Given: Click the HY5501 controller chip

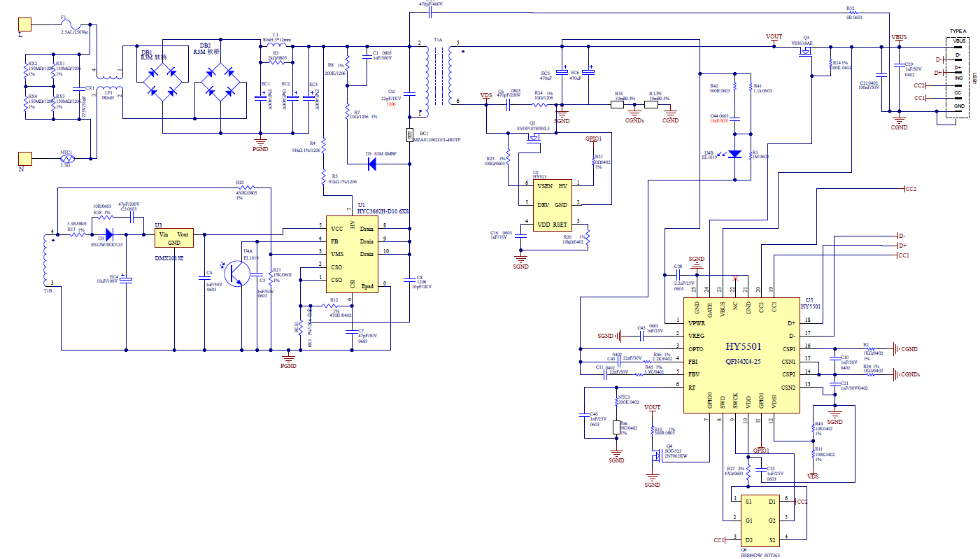Looking at the screenshot, I should [x=741, y=355].
